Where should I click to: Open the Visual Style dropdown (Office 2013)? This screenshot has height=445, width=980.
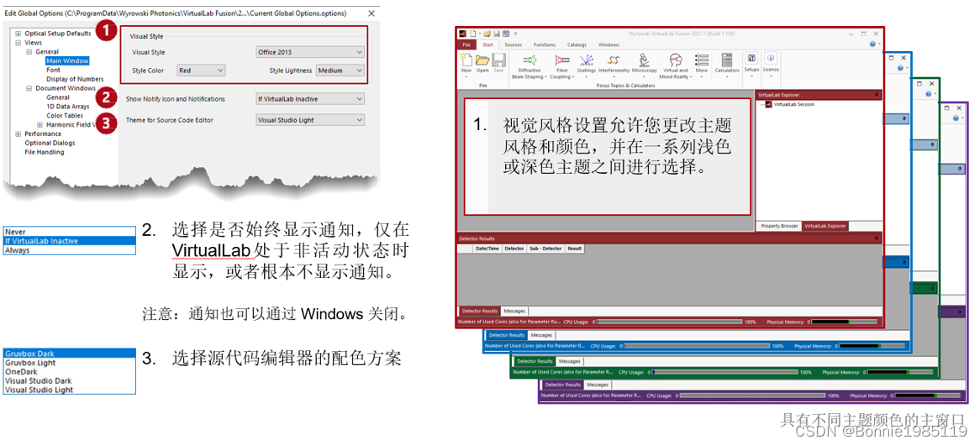[x=310, y=52]
